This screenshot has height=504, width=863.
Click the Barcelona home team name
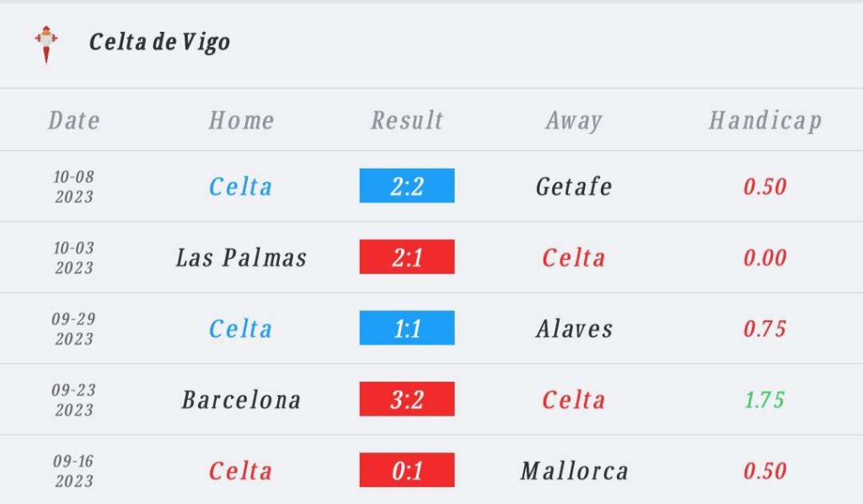point(241,399)
